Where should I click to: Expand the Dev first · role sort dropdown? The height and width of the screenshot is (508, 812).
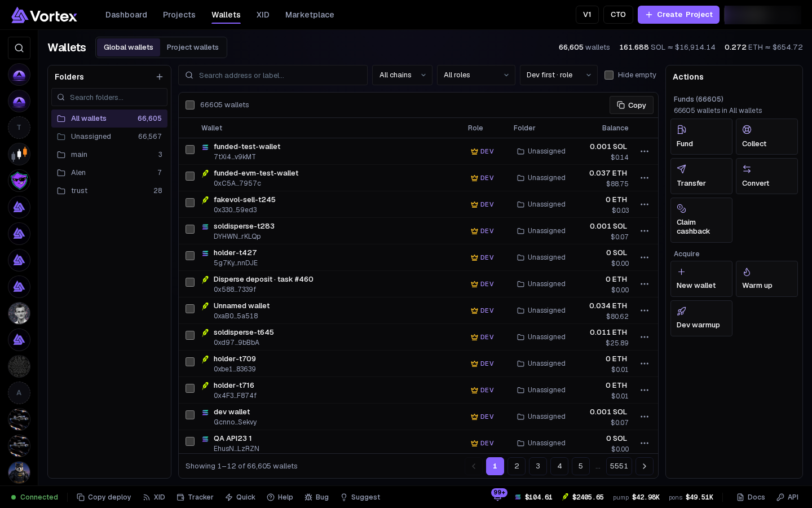click(558, 75)
